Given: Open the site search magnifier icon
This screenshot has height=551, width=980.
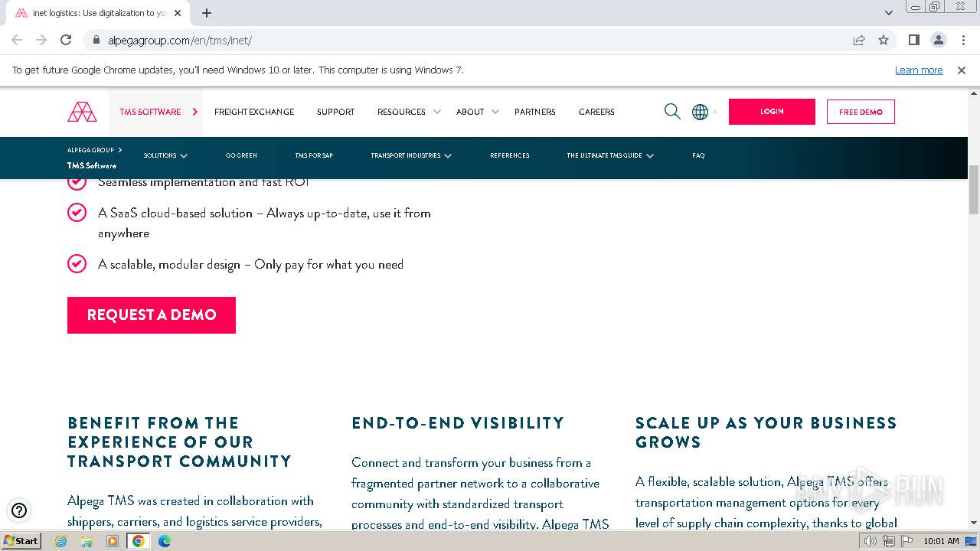Looking at the screenshot, I should click(672, 112).
